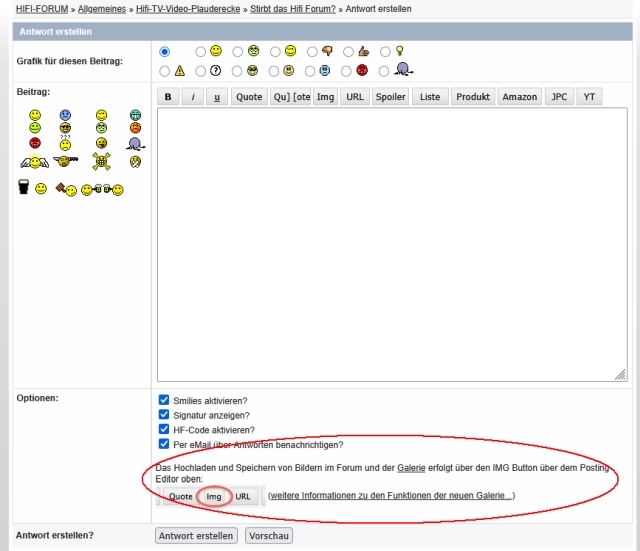The width and height of the screenshot is (640, 551).
Task: Insert the smiley right of the crossbones smiley
Action: [135, 162]
